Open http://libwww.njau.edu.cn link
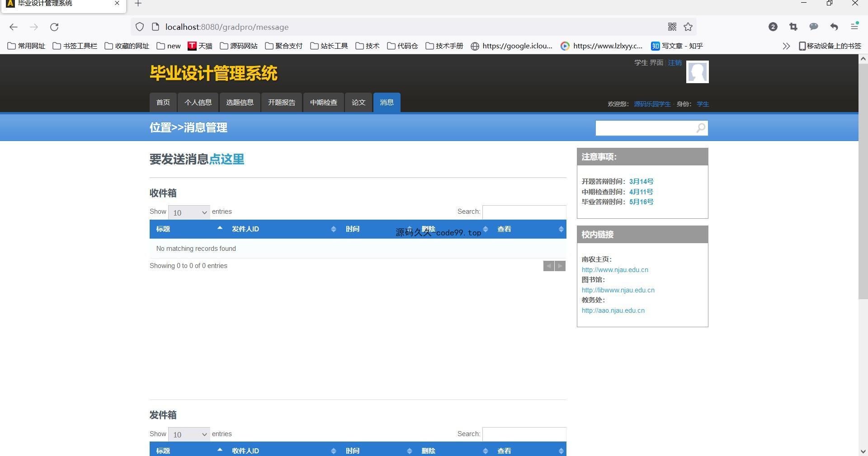Screen dimensions: 868x456 [618, 290]
